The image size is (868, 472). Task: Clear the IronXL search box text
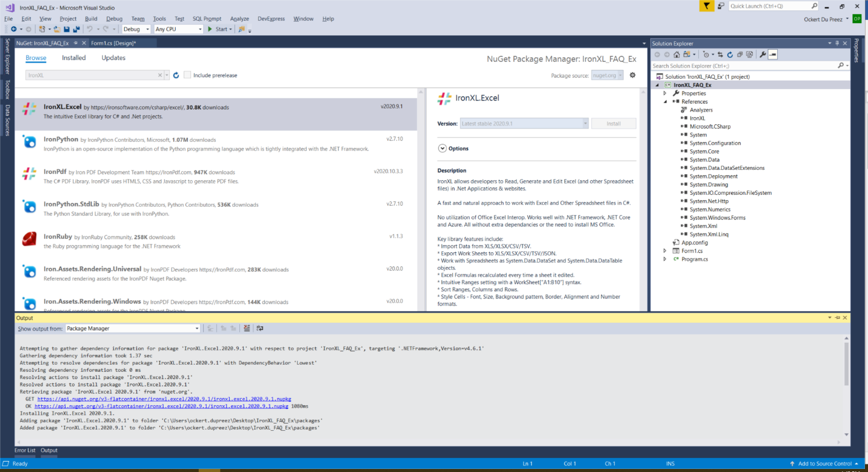[161, 75]
